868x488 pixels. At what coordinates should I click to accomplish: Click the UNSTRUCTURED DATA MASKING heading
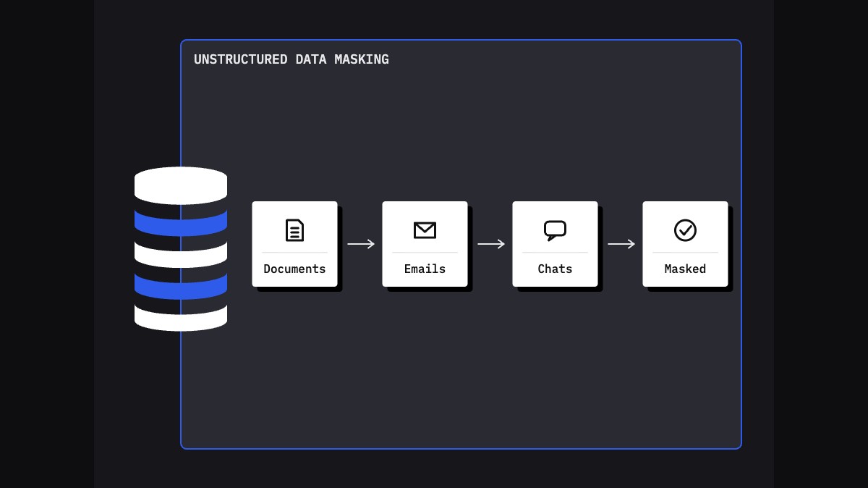click(292, 59)
